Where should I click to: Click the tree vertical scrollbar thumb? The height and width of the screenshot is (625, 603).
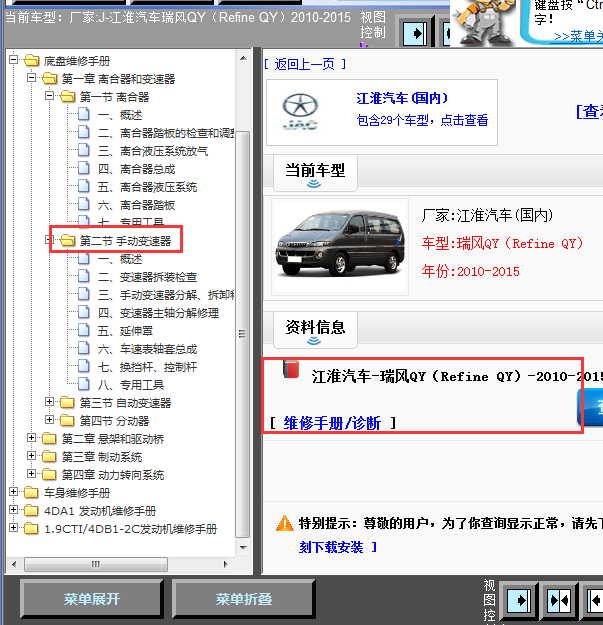pyautogui.click(x=242, y=334)
